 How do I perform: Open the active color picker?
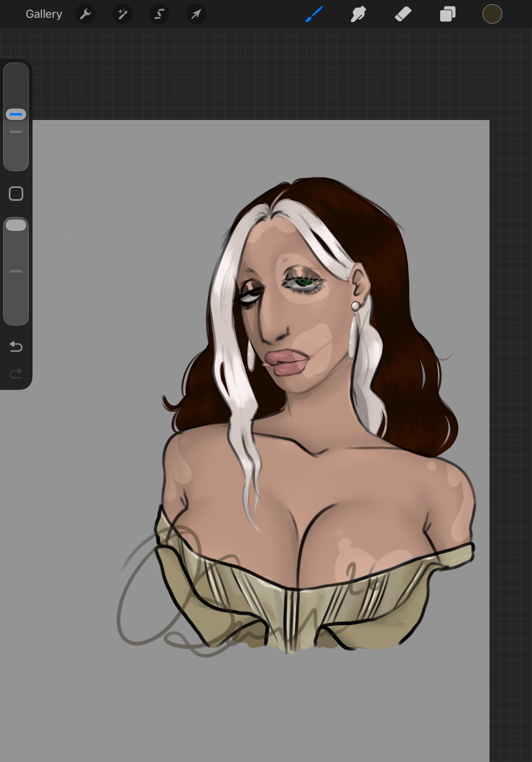492,14
